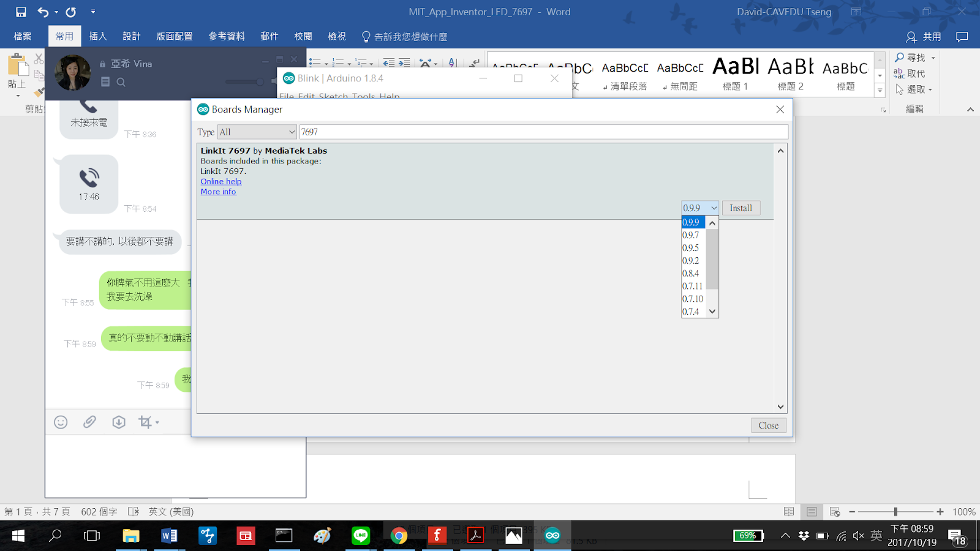
Task: Collapse the Word ribbon
Action: click(x=970, y=109)
